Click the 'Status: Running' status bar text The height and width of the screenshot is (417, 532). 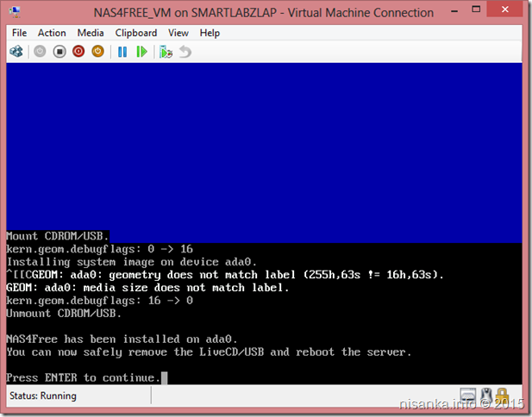click(43, 395)
